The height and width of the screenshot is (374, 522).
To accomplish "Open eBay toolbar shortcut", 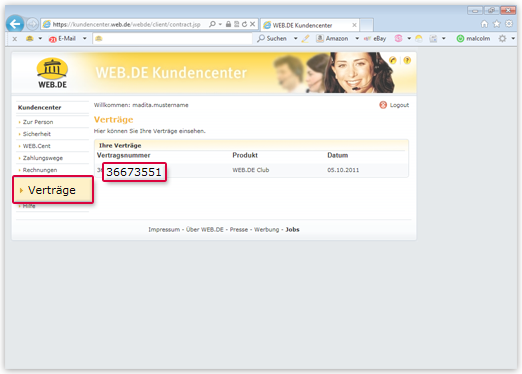I will pos(375,39).
